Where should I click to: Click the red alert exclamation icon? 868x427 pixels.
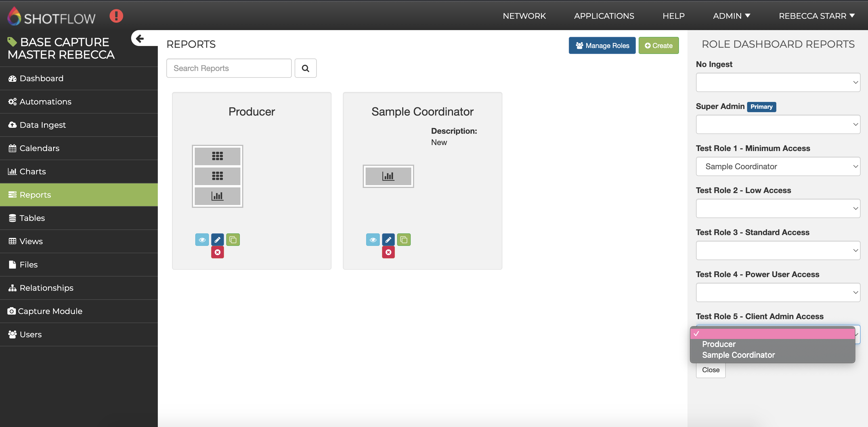(x=116, y=16)
